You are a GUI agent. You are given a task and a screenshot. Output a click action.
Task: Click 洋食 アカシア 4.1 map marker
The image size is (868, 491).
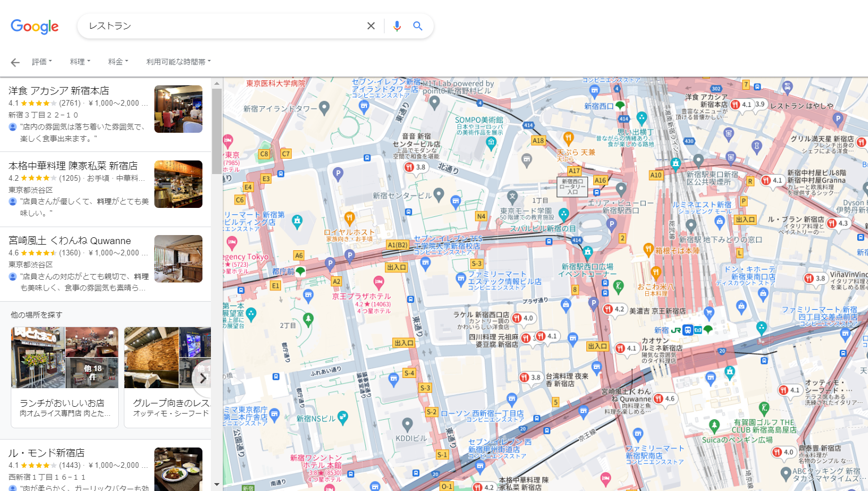(741, 105)
